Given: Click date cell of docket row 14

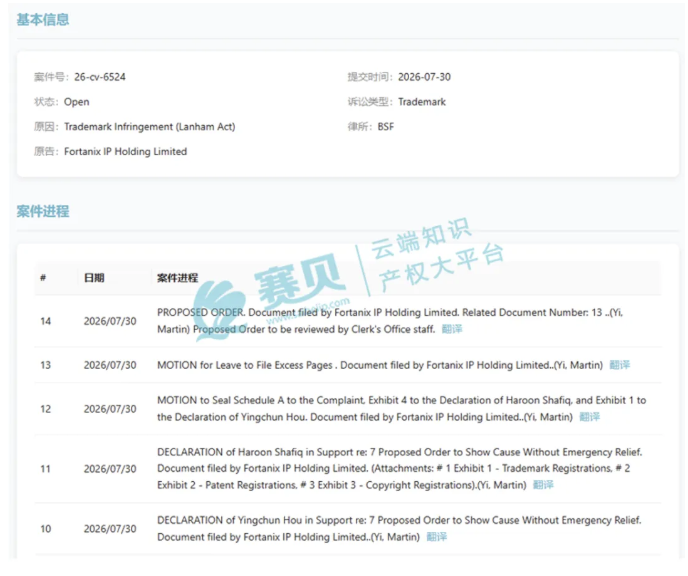Looking at the screenshot, I should (110, 321).
